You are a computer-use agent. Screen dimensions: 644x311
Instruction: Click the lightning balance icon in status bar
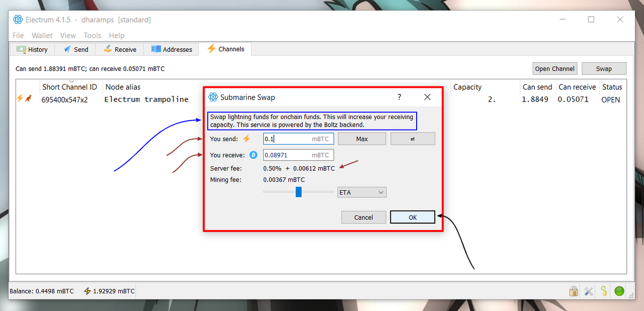pyautogui.click(x=87, y=291)
